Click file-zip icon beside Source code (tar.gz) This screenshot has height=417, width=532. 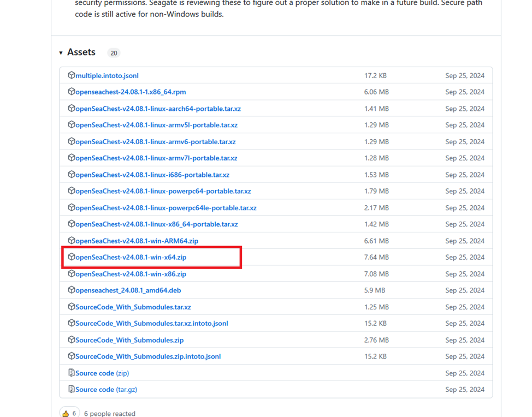pos(71,389)
